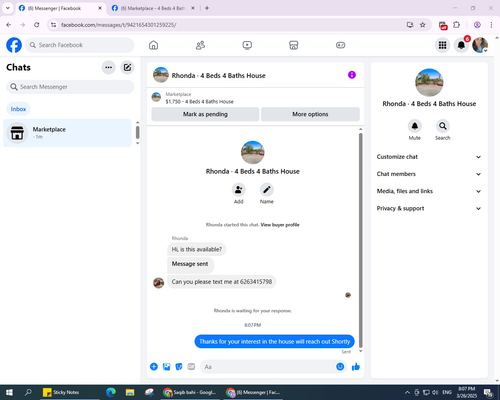This screenshot has width=500, height=400.
Task: Mute the conversation bell icon
Action: [415, 126]
